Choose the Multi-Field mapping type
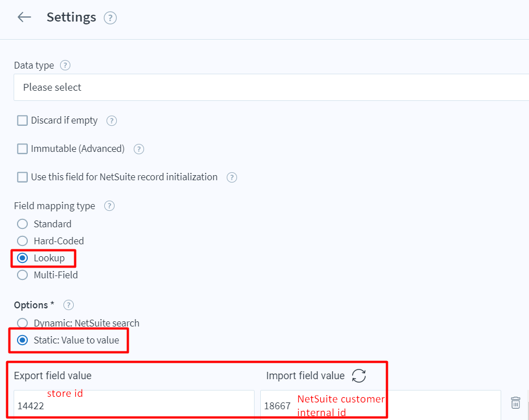 pyautogui.click(x=22, y=275)
